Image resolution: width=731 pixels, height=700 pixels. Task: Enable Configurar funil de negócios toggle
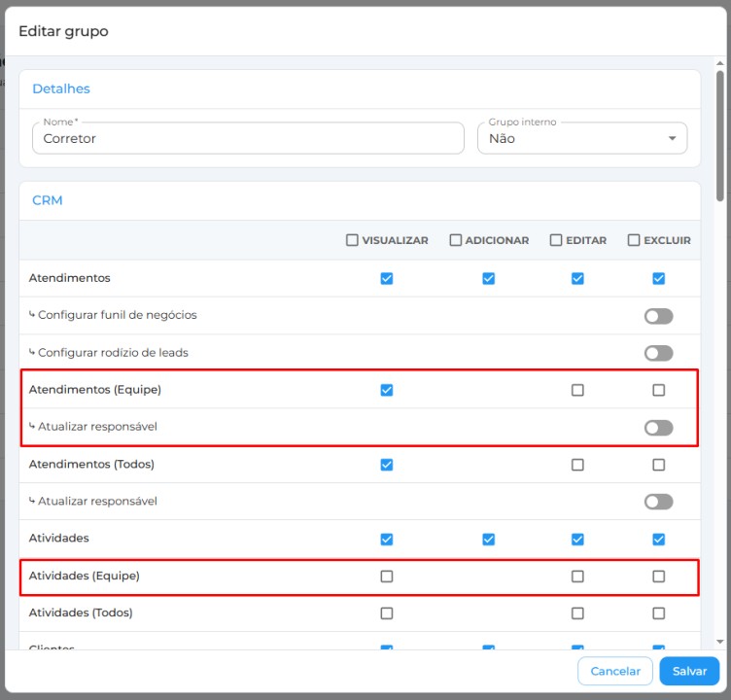click(658, 316)
